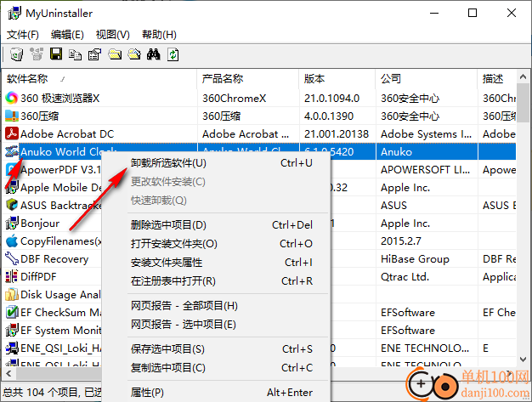The height and width of the screenshot is (402, 532).
Task: Sort by the 公司 column header
Action: (427, 79)
